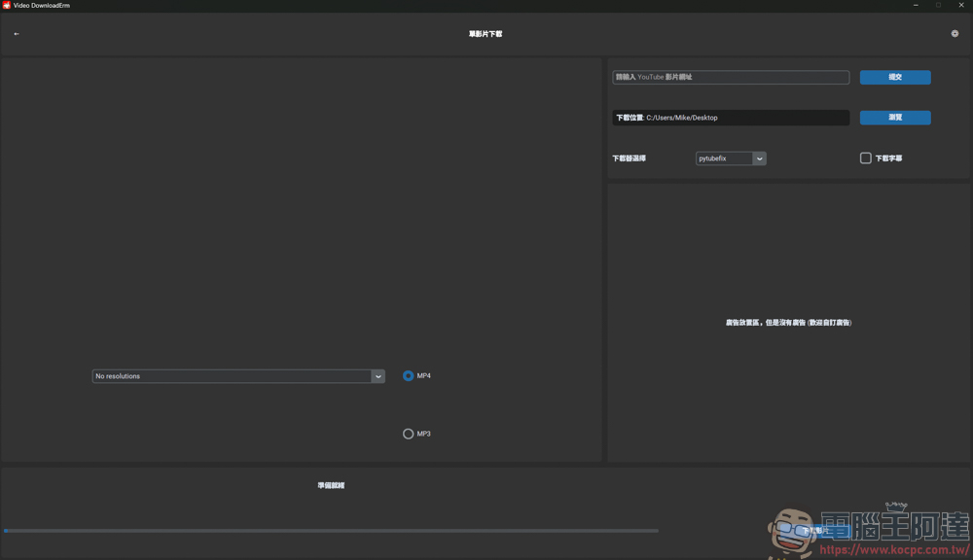Click the 廣告放置區 placeholder text
Screen dimensions: 973x560
click(788, 323)
